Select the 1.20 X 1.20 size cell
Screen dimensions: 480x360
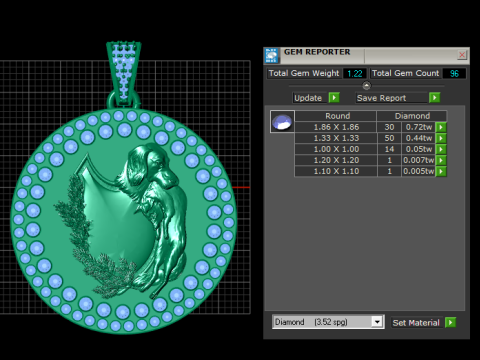point(336,160)
